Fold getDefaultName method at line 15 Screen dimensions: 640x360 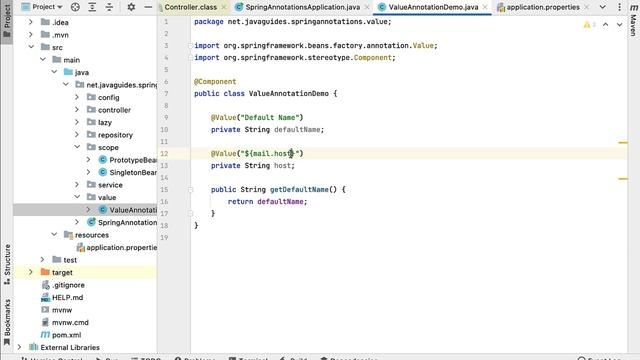pyautogui.click(x=191, y=189)
